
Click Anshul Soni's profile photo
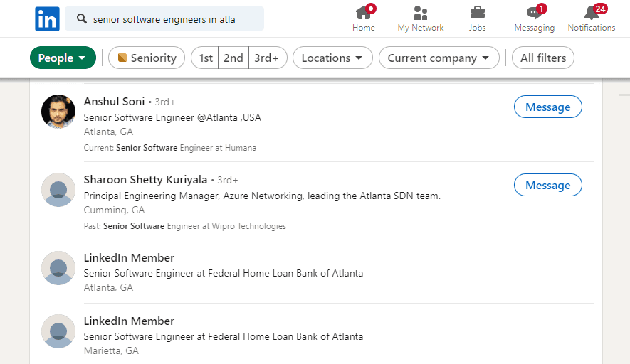coord(58,112)
